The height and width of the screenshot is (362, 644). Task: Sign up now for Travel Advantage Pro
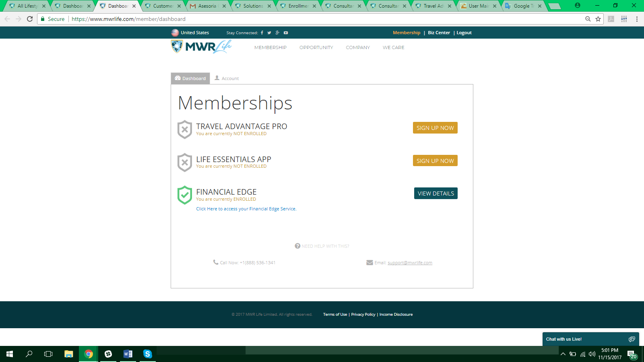435,128
